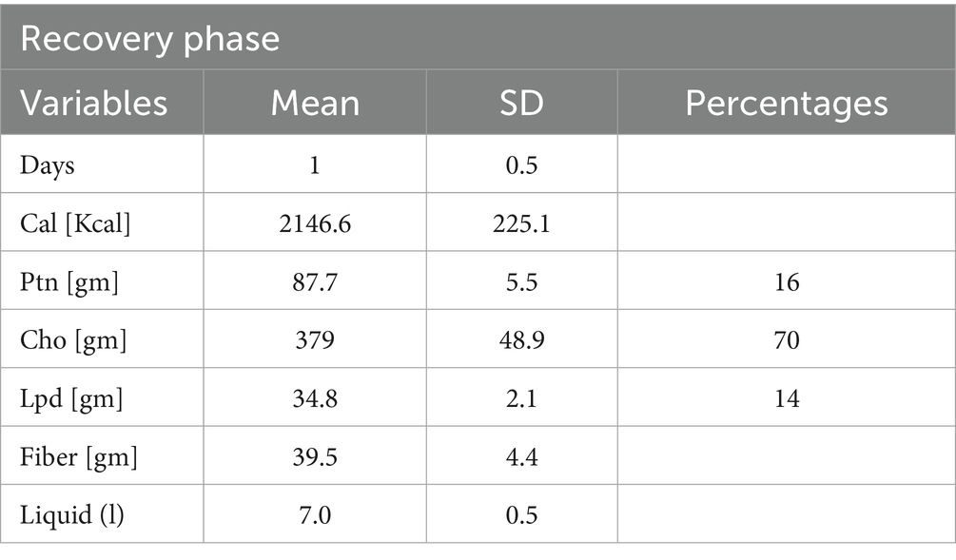
Task: Select the carbohydrate percentage value 70
Action: tap(787, 339)
